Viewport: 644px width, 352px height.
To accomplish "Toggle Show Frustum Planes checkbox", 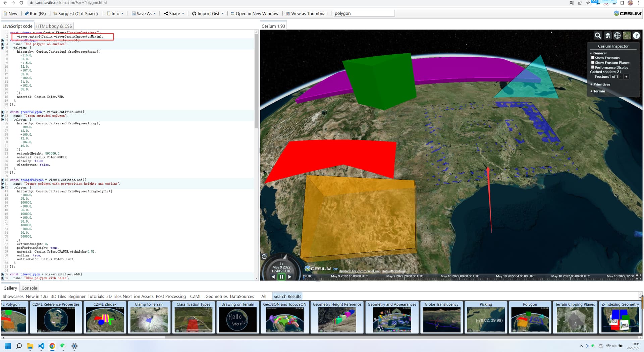I will tap(593, 62).
